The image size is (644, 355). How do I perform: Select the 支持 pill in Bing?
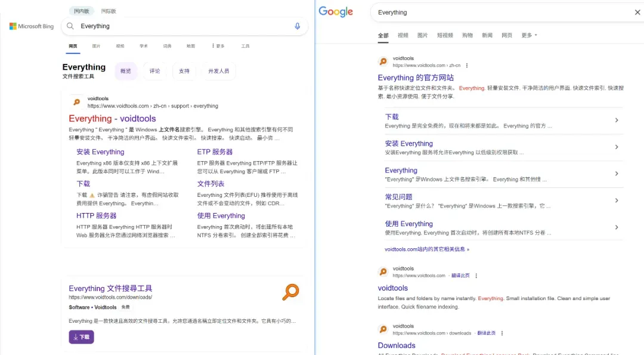[184, 71]
